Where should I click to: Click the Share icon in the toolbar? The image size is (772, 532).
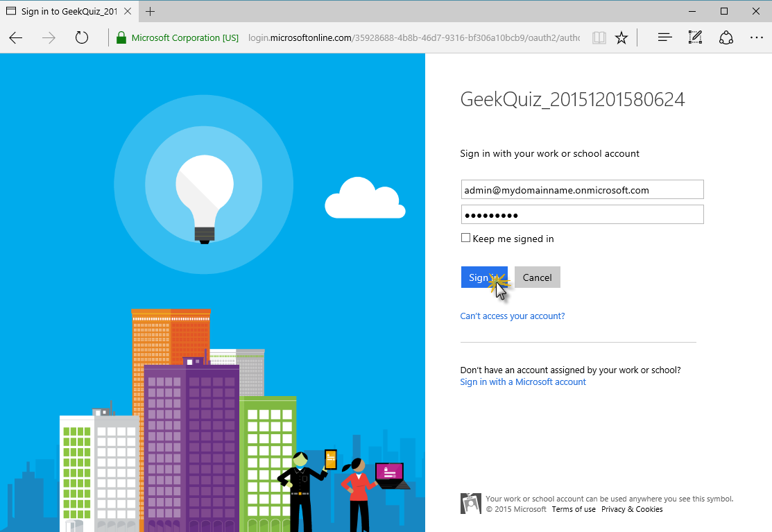click(x=726, y=38)
